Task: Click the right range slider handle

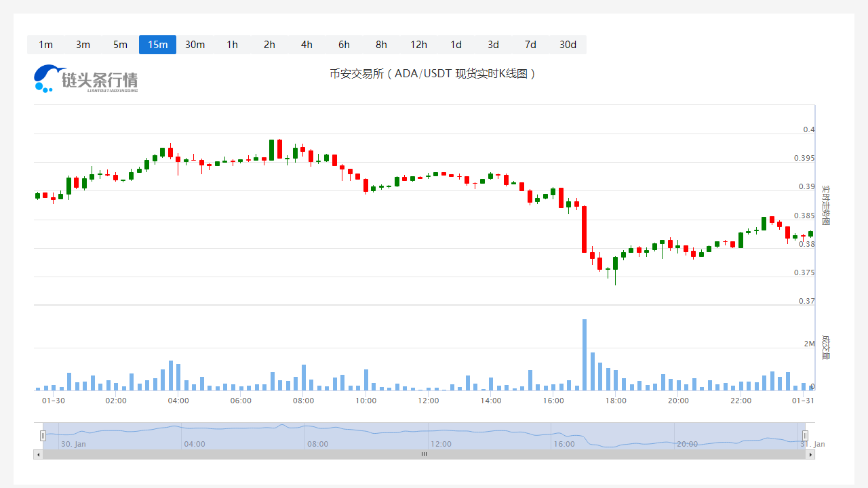Action: click(x=805, y=436)
